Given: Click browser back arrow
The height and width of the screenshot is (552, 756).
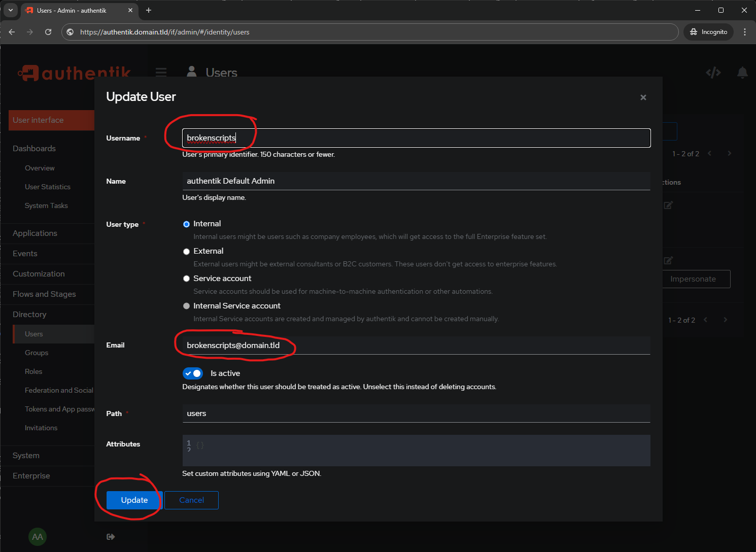Looking at the screenshot, I should 12,32.
